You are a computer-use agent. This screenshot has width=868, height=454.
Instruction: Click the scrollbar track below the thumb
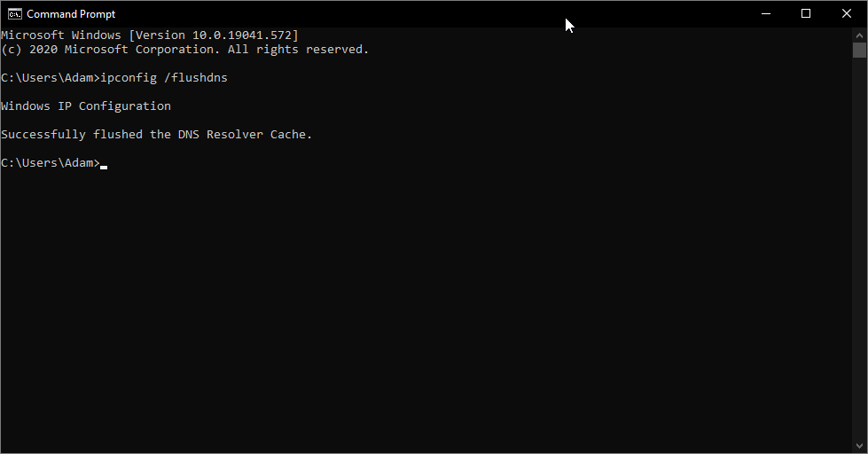tap(859, 266)
